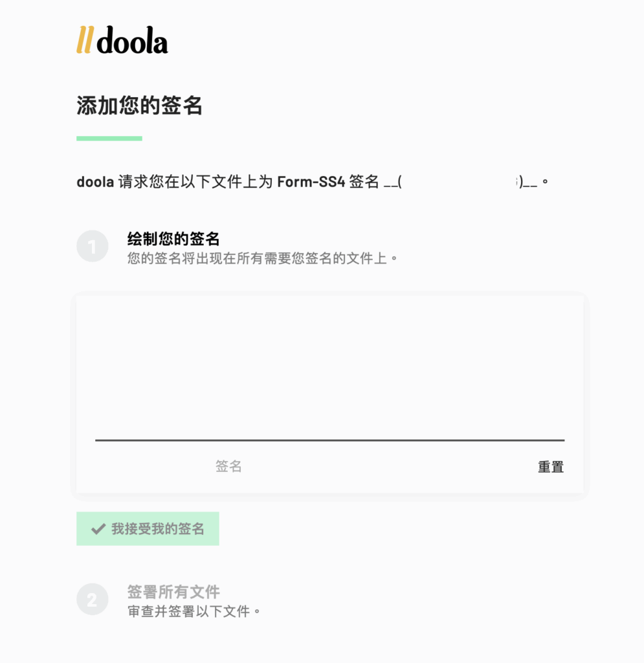The height and width of the screenshot is (663, 644).
Task: Click the checkmark icon on accept button
Action: coord(98,529)
